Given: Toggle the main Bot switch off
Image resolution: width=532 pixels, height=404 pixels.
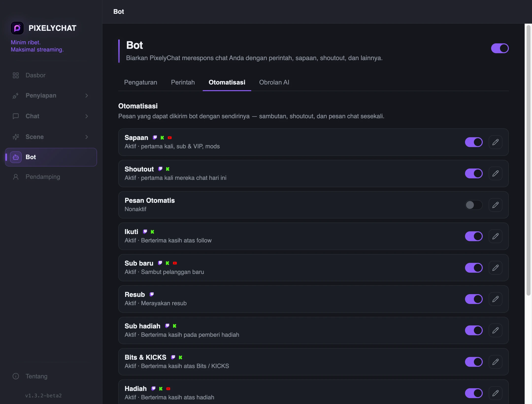Looking at the screenshot, I should [x=500, y=48].
